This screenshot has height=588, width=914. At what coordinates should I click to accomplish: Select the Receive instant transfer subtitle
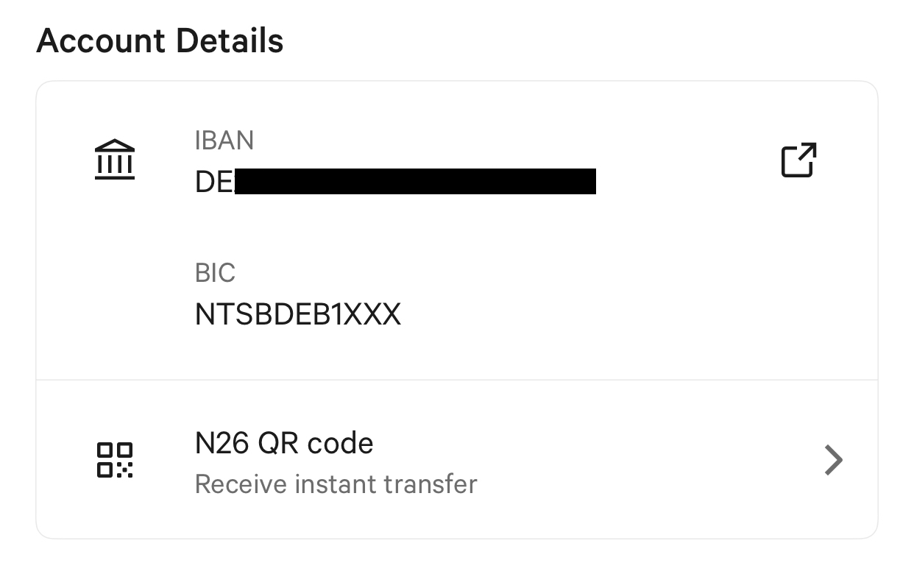(x=336, y=484)
